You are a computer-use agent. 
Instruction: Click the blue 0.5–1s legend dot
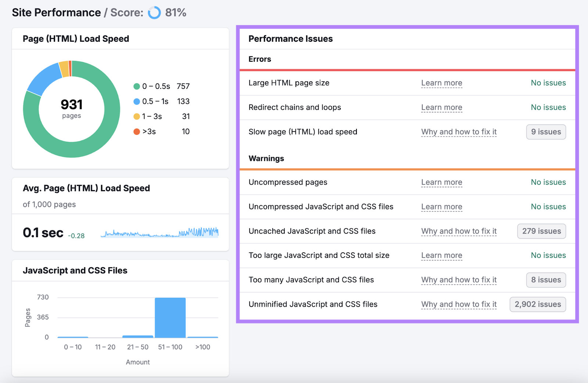pos(136,101)
